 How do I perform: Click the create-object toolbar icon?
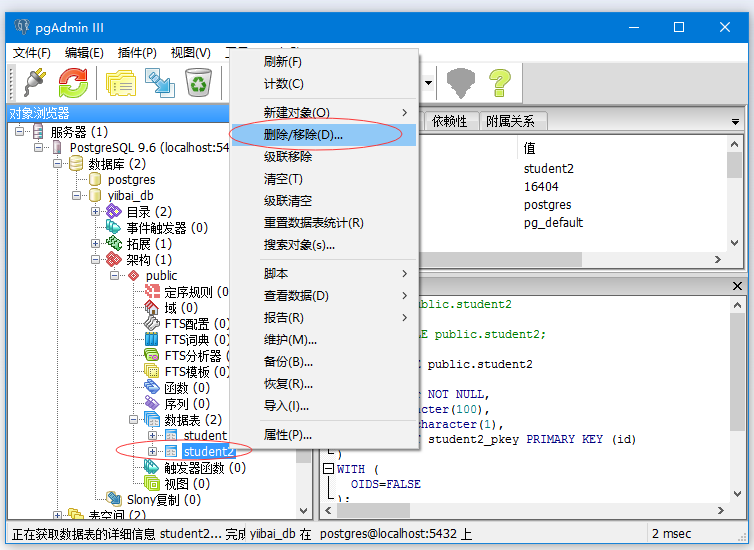[160, 82]
